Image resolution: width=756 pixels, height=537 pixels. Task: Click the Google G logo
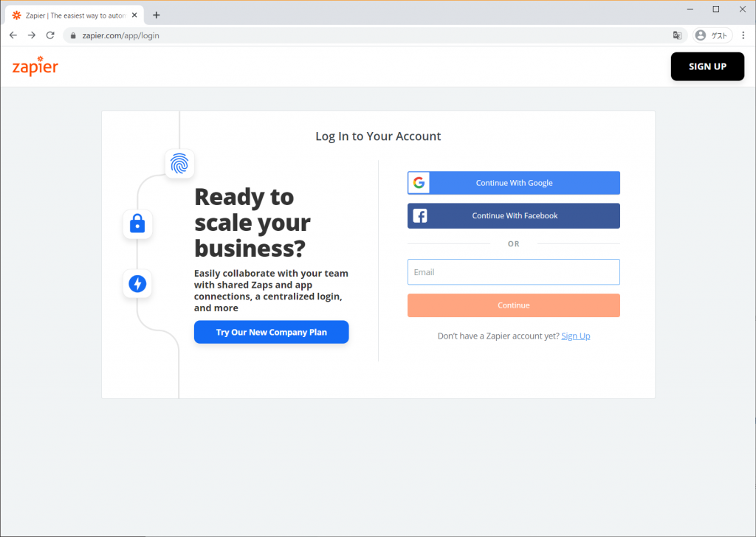pyautogui.click(x=419, y=183)
